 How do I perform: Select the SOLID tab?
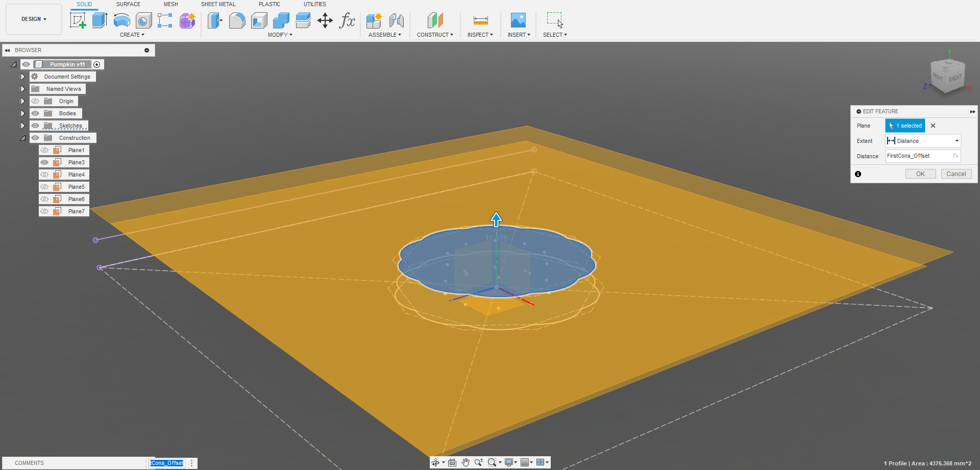tap(84, 4)
